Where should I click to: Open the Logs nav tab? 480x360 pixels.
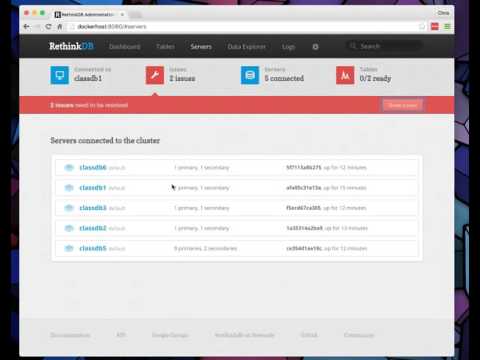click(288, 47)
